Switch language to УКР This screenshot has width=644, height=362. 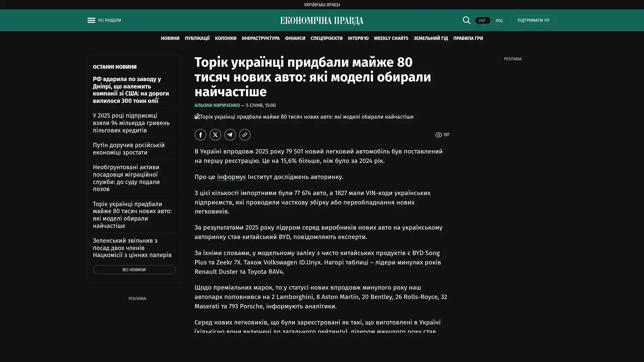[482, 20]
